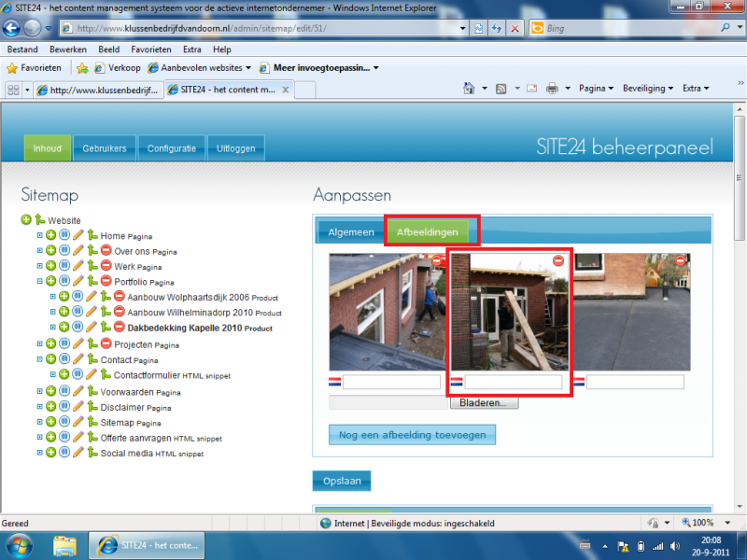Toggle blue status icon on Voorwaarden Pagina row

point(64,391)
